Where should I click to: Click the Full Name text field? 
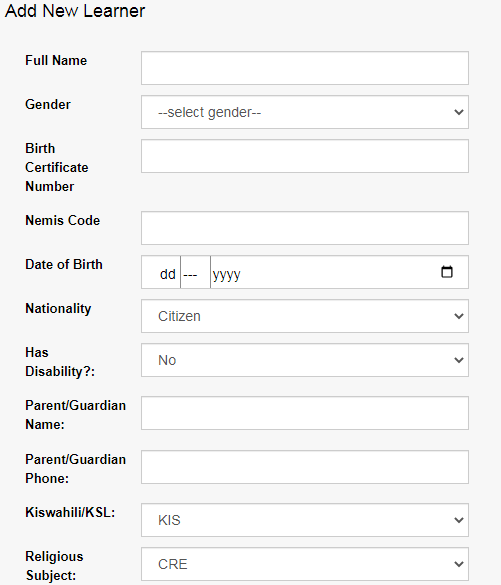[305, 68]
